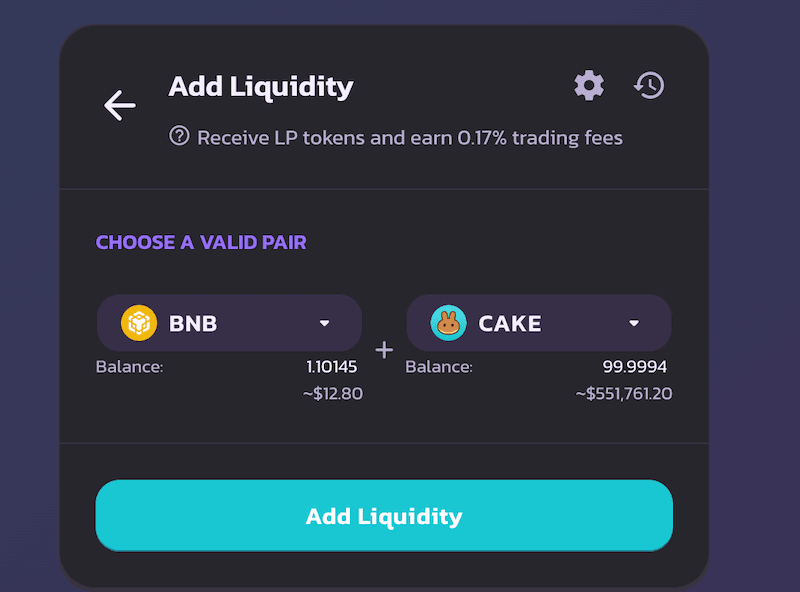The width and height of the screenshot is (800, 592).
Task: Click the question mark help icon
Action: (x=179, y=136)
